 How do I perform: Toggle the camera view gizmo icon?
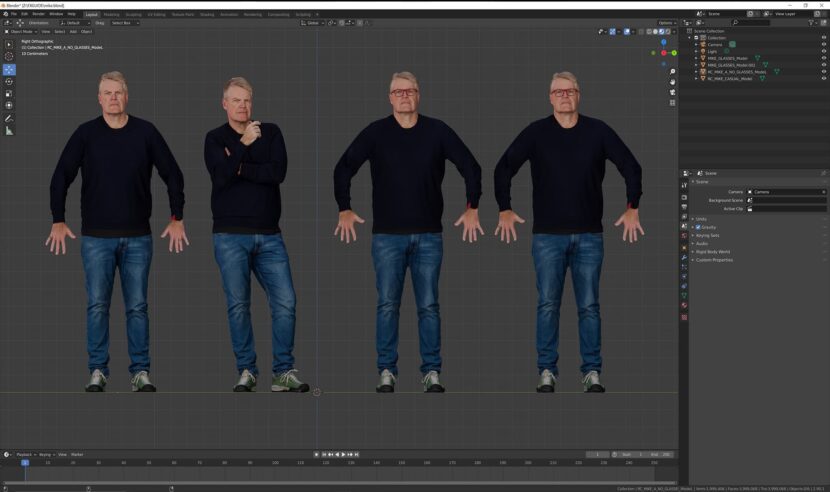[672, 92]
